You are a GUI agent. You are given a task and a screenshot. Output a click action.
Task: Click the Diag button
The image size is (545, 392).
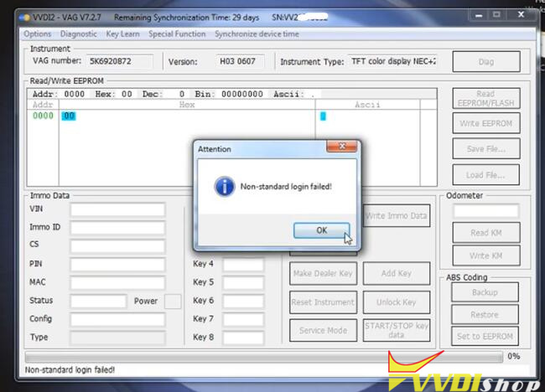tap(485, 61)
